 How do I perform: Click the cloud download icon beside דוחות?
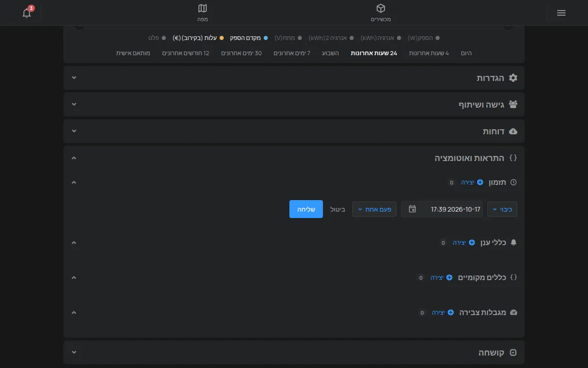(x=513, y=131)
